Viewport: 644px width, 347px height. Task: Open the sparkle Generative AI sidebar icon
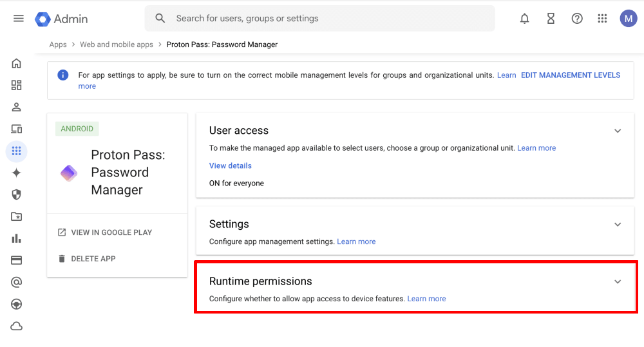click(x=17, y=173)
